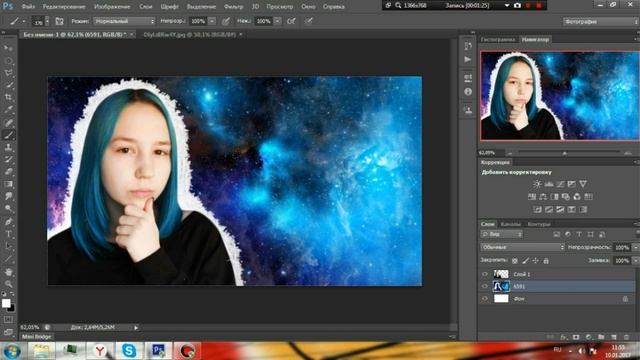The height and width of the screenshot is (360, 640).
Task: Open the Фильтр menu
Action: point(233,7)
